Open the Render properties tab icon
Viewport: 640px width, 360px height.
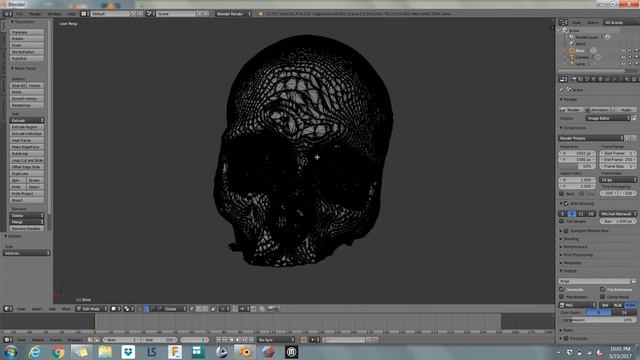(x=574, y=79)
